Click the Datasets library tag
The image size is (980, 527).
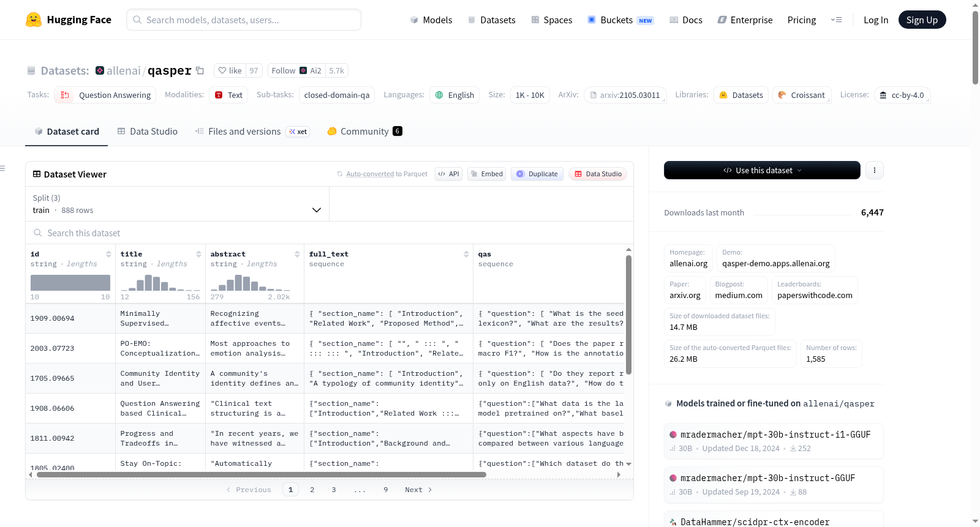pyautogui.click(x=742, y=95)
